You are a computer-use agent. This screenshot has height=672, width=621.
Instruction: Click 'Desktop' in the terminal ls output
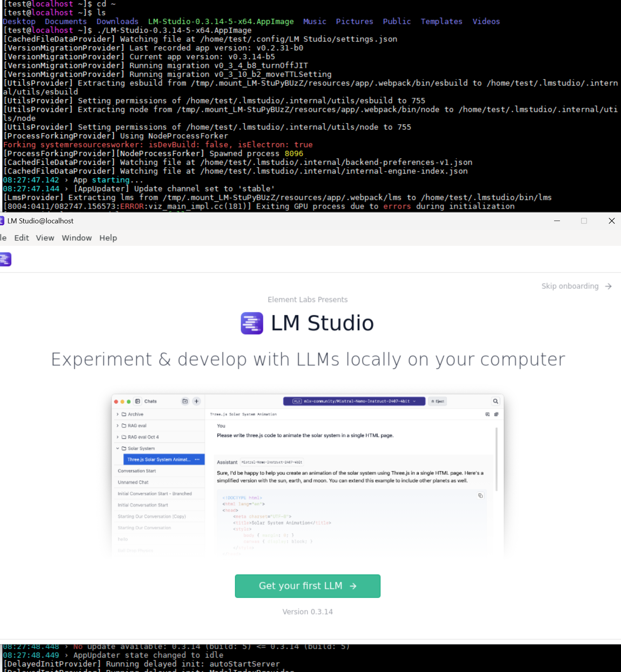[x=19, y=22]
